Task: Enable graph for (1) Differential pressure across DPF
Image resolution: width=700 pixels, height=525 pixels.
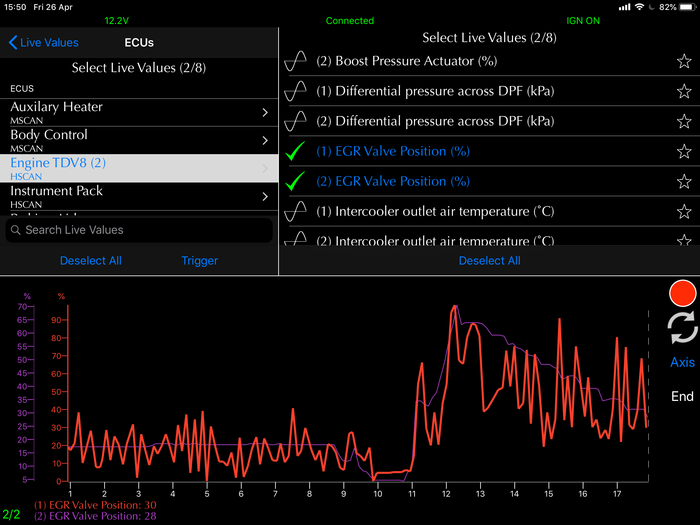Action: pos(296,91)
